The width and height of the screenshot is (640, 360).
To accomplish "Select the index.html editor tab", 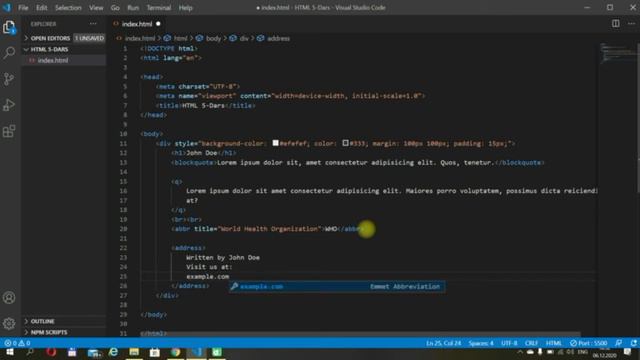I will (x=137, y=24).
